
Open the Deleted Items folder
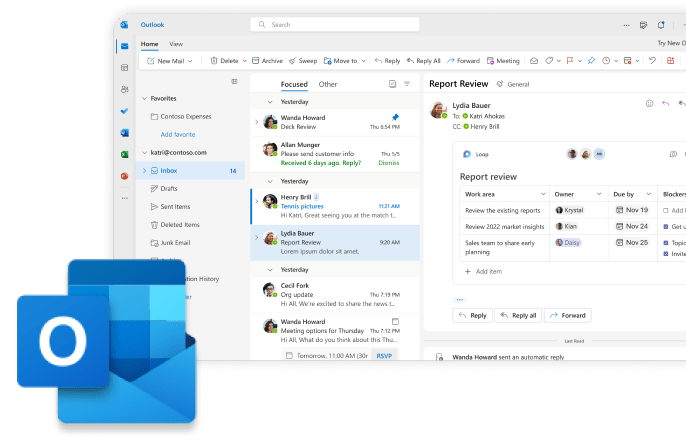175,224
